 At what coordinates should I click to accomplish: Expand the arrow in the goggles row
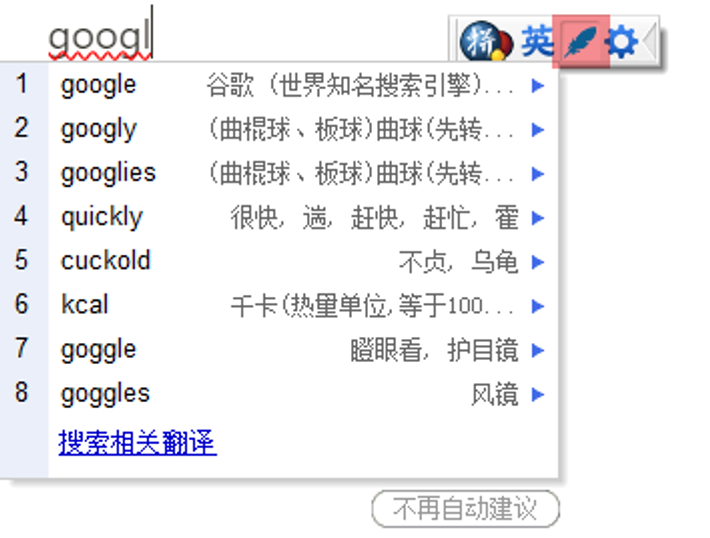coord(537,394)
